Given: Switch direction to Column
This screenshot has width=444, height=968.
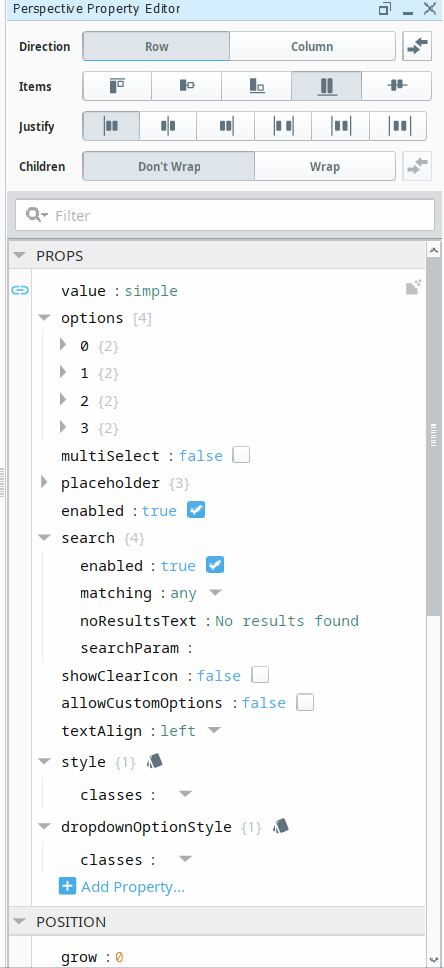Looking at the screenshot, I should (312, 46).
